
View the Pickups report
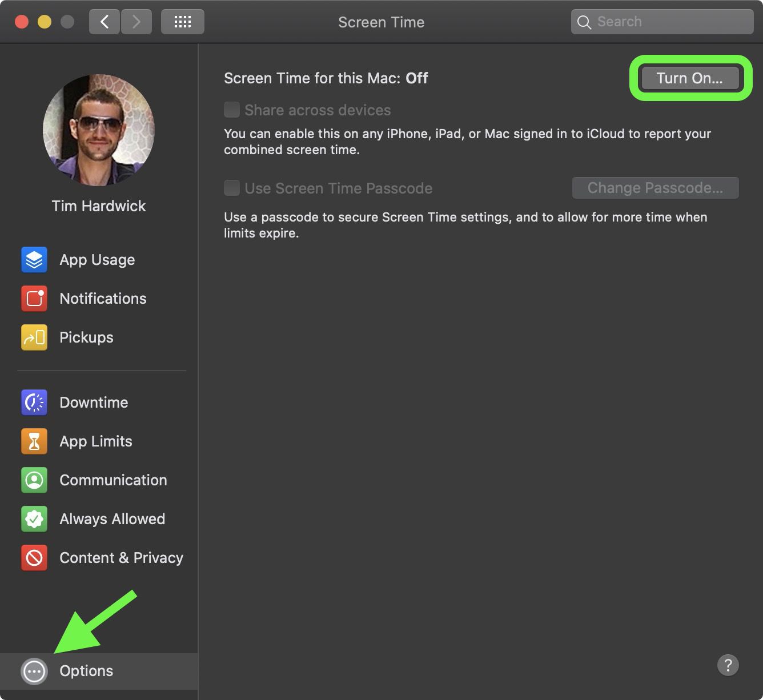(x=86, y=337)
